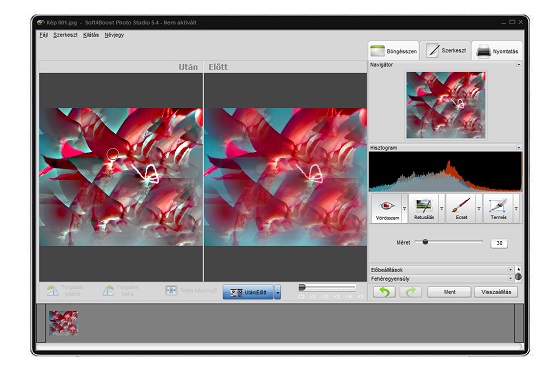Click the Teljes képernyő fullscreen icon
Screen dimensions: 550x374
pos(171,290)
